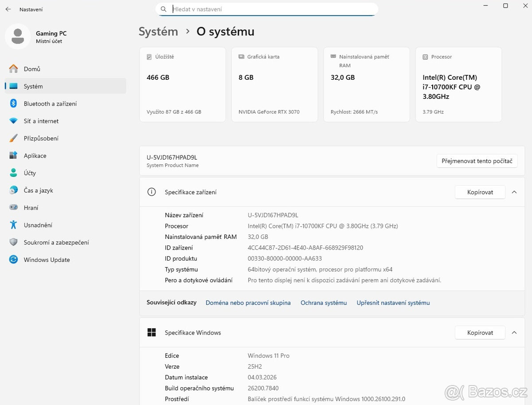Click the back arrow at top left
Image resolution: width=532 pixels, height=405 pixels.
coord(8,9)
